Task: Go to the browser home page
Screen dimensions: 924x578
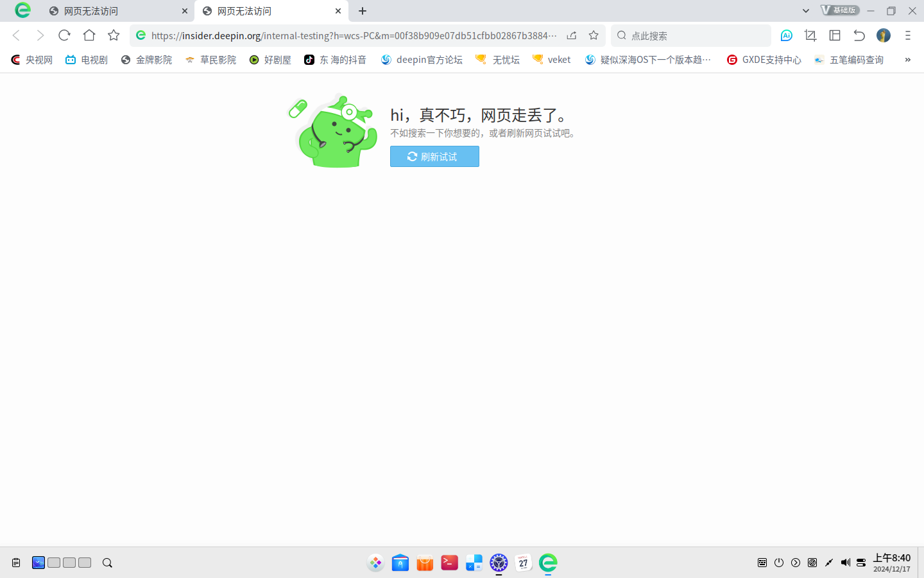Action: coord(89,35)
